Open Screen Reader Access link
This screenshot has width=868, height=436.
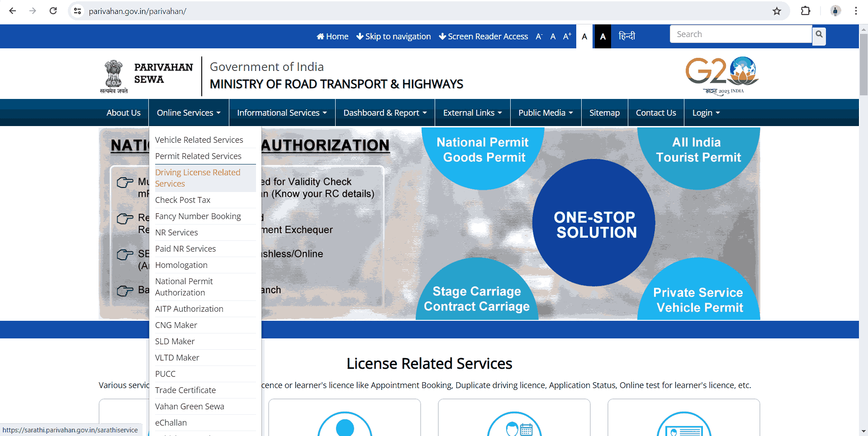click(484, 37)
